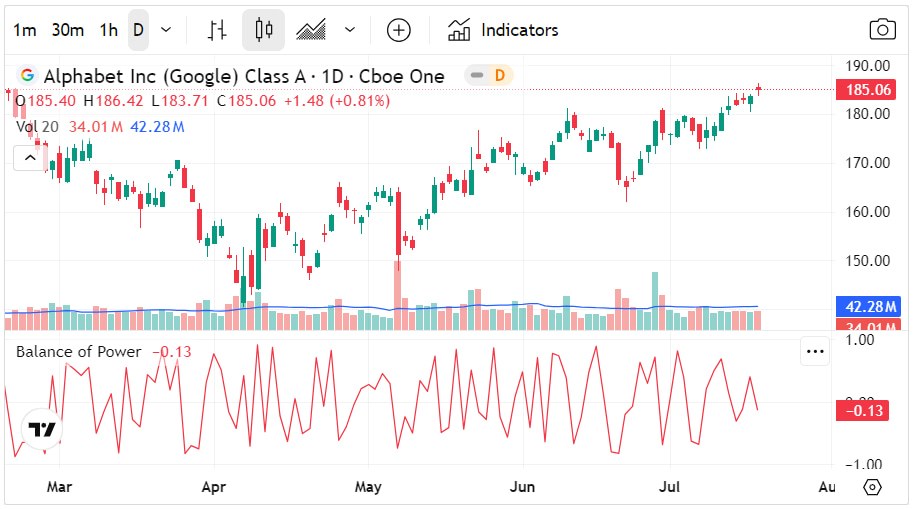The height and width of the screenshot is (509, 913).
Task: Click the 160.00 price scale label
Action: coord(868,211)
